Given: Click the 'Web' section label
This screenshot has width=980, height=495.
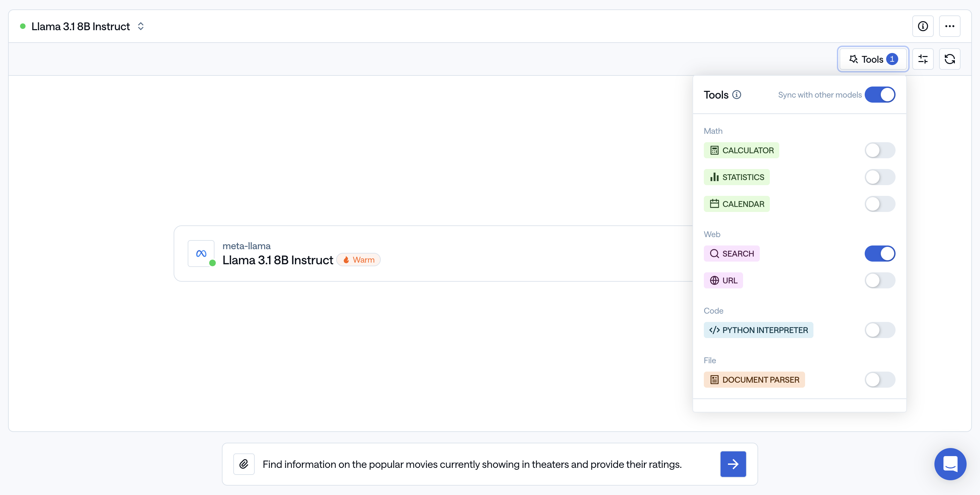Looking at the screenshot, I should coord(712,234).
